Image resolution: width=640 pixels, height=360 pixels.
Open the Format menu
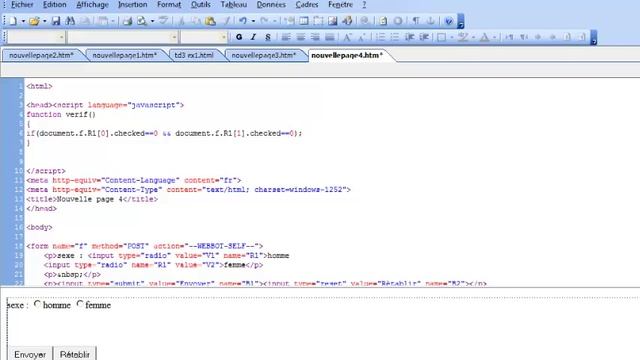click(169, 4)
